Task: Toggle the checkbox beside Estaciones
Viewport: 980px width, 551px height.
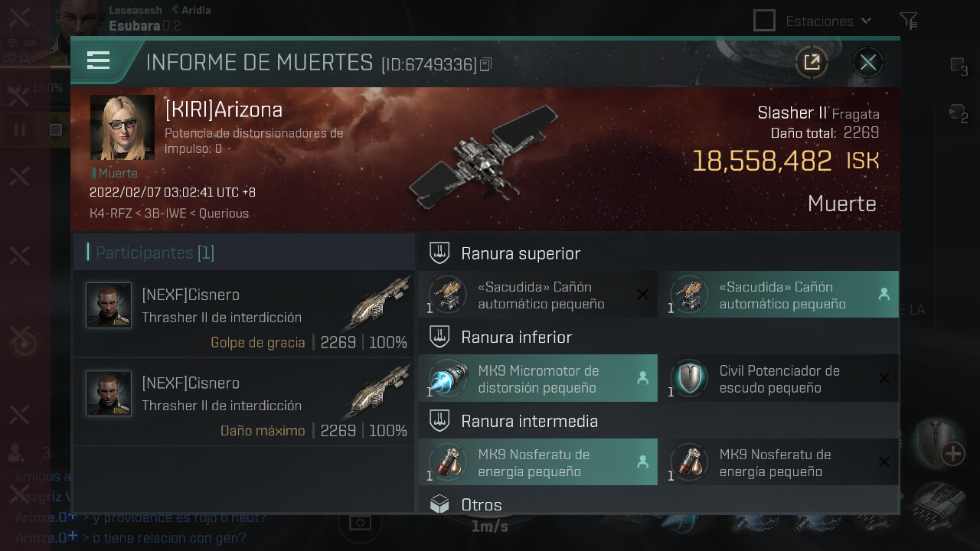Action: point(764,20)
